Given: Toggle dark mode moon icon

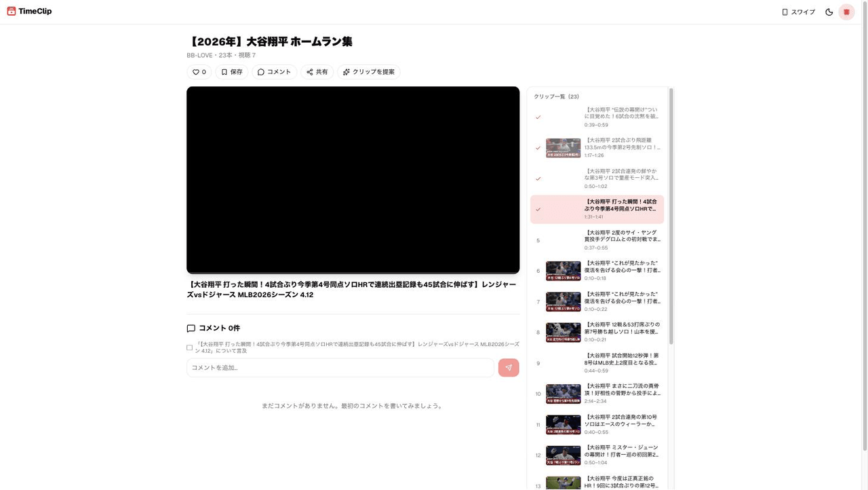Looking at the screenshot, I should click(829, 12).
